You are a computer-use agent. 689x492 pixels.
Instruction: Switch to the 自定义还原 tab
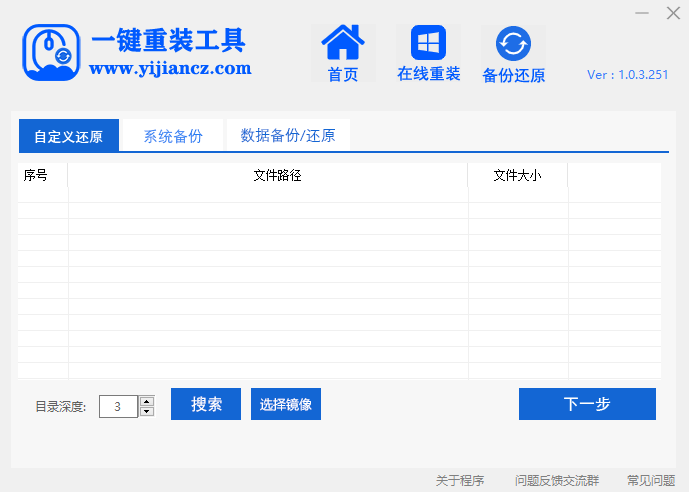point(68,136)
